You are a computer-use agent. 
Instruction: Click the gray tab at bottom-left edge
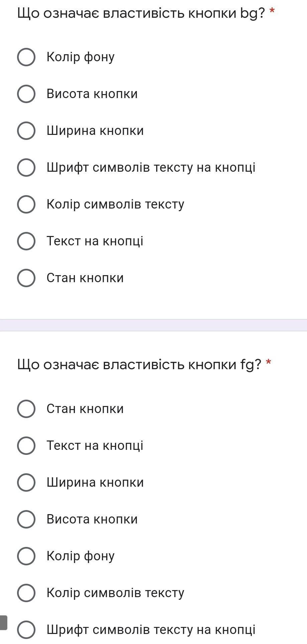tap(3, 622)
